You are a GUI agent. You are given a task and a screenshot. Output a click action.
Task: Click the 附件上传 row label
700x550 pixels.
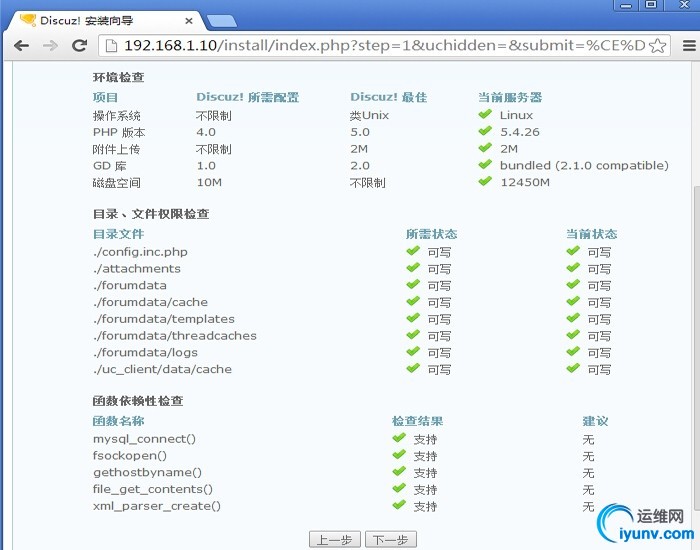point(117,149)
